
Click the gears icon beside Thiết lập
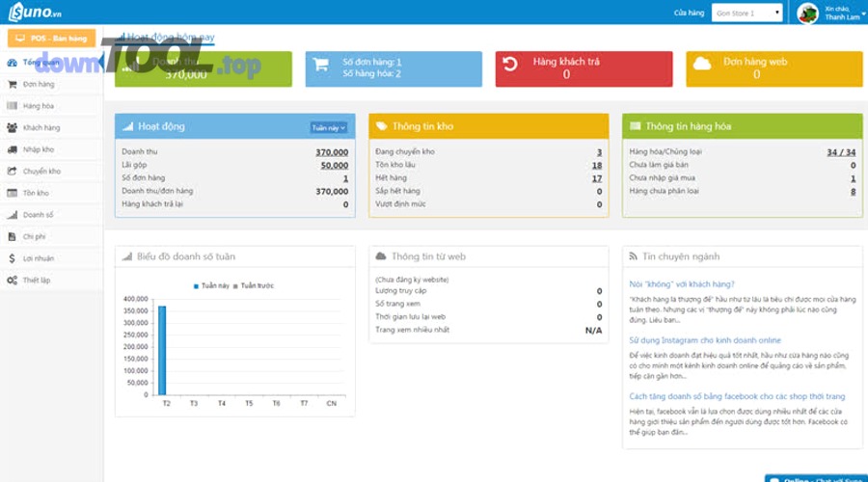pos(12,280)
